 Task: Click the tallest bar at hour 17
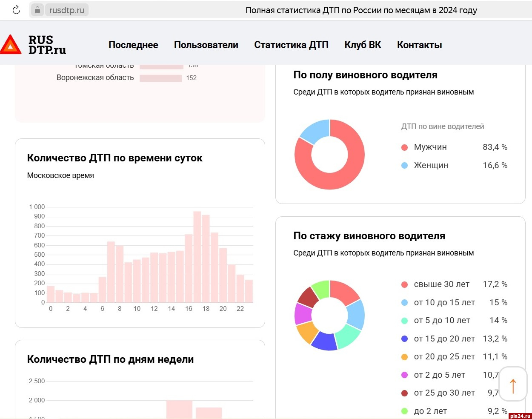(x=197, y=257)
